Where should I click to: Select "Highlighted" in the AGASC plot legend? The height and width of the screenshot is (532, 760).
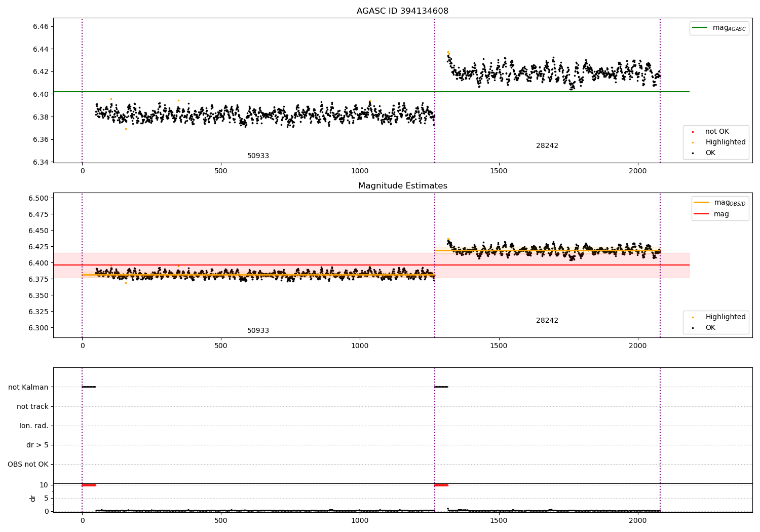tap(725, 142)
